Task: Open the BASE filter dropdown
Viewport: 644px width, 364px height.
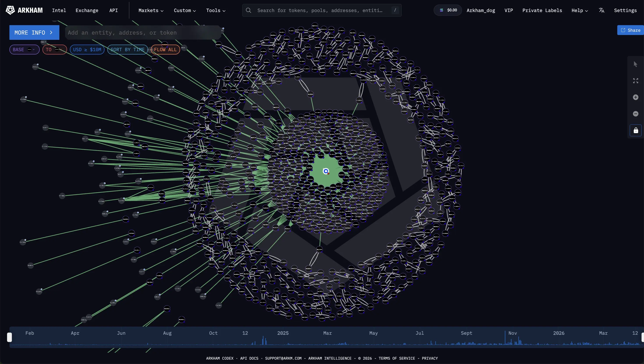Action: click(24, 49)
